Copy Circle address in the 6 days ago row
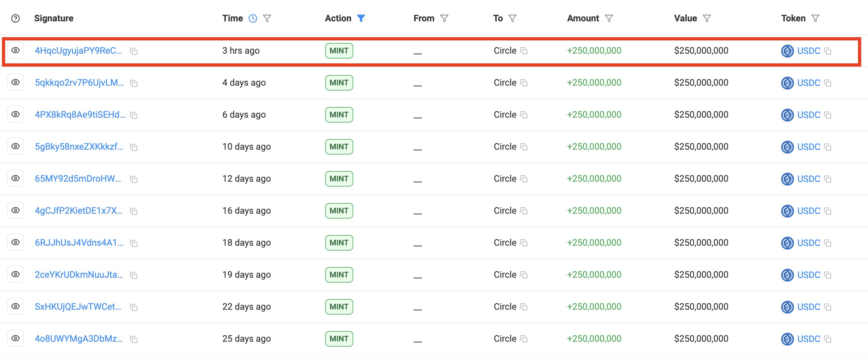Viewport: 868px width, 355px height. coord(524,115)
